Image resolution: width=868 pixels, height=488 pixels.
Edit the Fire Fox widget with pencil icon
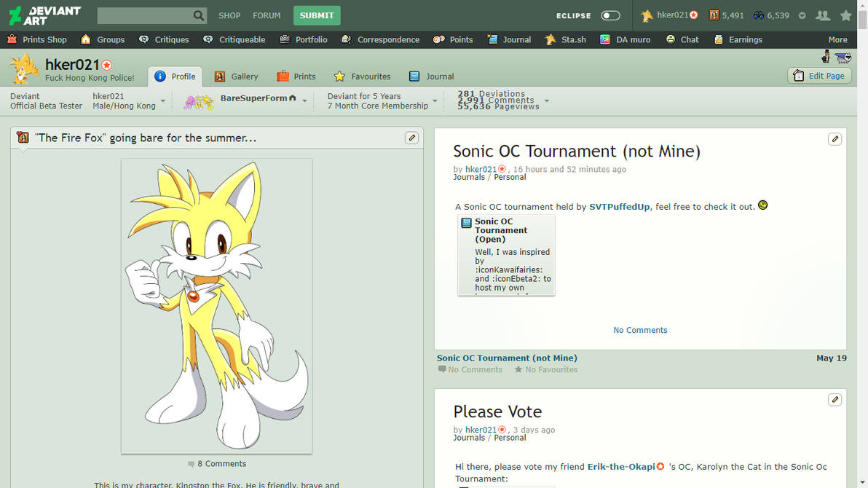(411, 138)
